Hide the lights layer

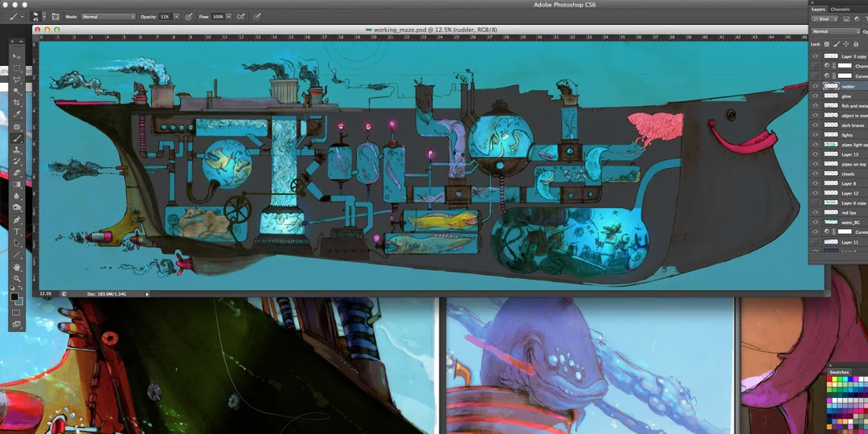(815, 134)
